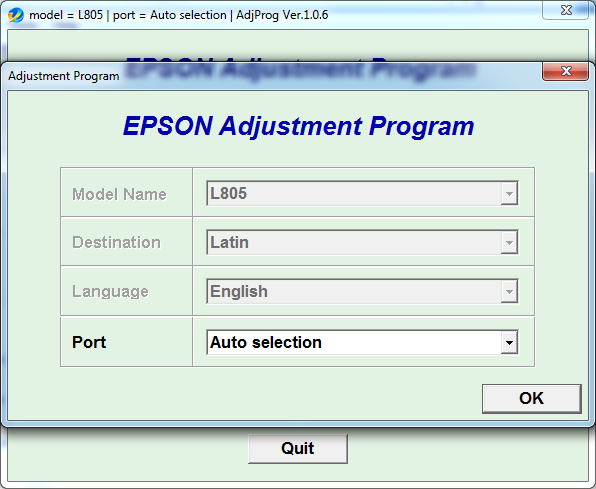Select the Auto selection port field

click(362, 342)
